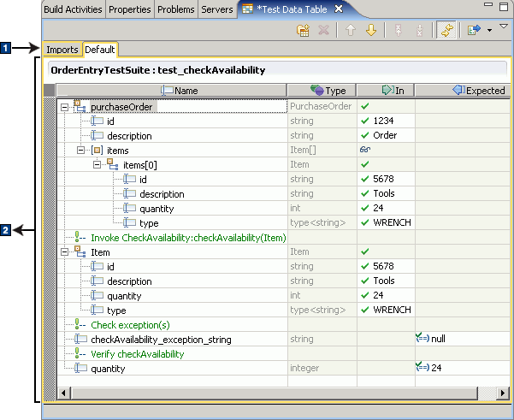This screenshot has height=420, width=514.
Task: Collapse the items[0] node
Action: click(x=97, y=165)
